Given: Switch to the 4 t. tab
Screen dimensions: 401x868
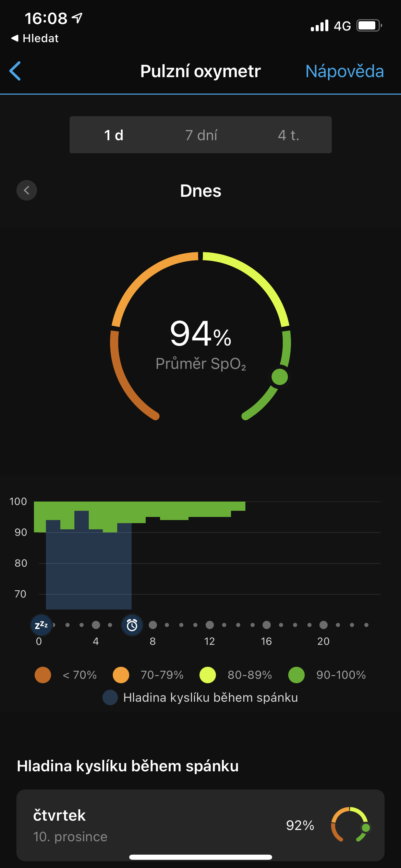Looking at the screenshot, I should click(x=288, y=135).
